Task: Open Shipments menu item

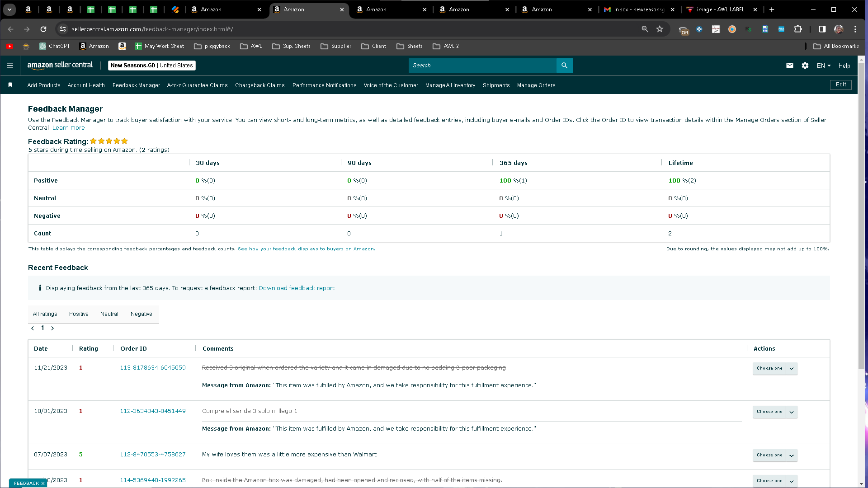Action: click(x=496, y=85)
